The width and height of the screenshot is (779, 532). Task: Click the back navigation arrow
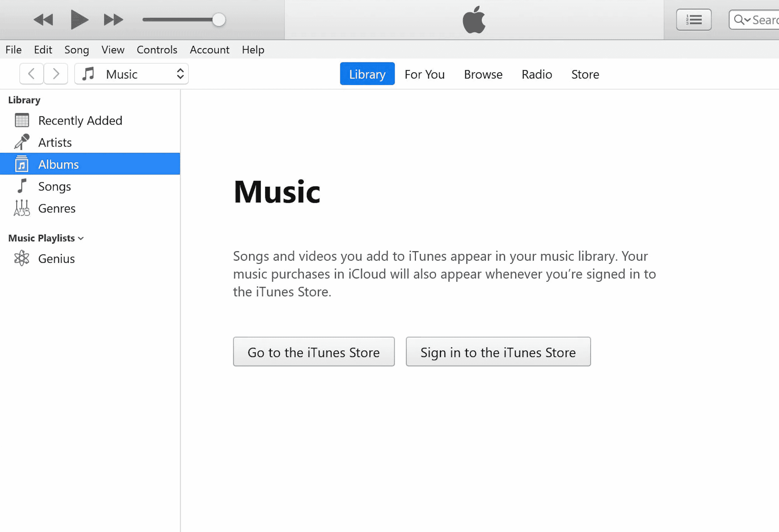click(x=32, y=74)
